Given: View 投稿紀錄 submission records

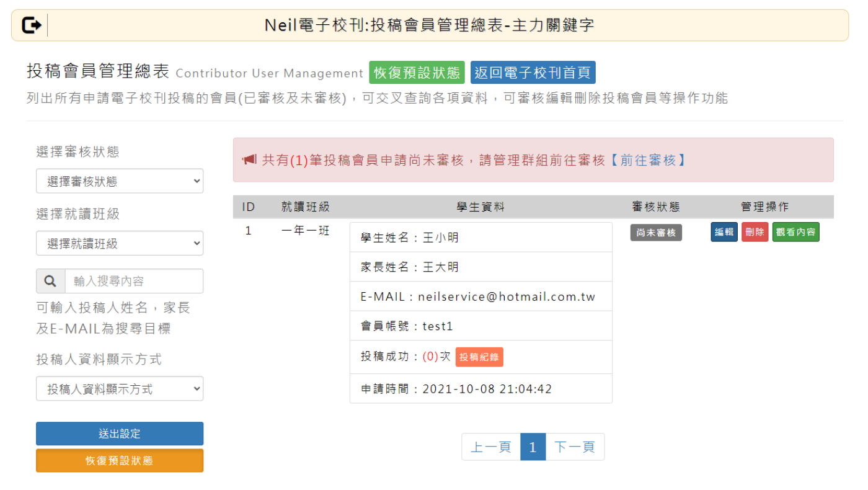Looking at the screenshot, I should coord(479,357).
